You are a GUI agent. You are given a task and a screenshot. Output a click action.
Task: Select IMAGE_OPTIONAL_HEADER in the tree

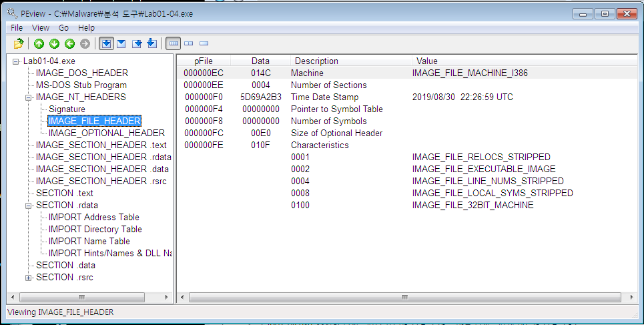coord(106,133)
